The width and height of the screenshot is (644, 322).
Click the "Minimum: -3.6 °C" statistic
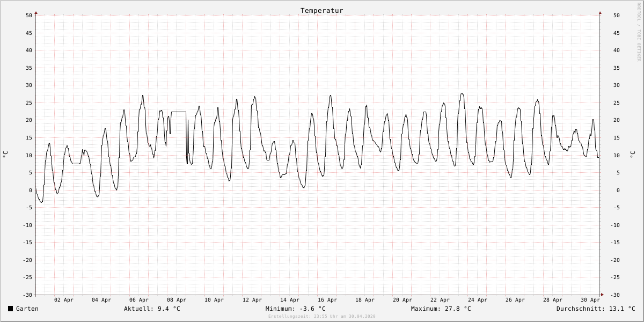pos(295,309)
